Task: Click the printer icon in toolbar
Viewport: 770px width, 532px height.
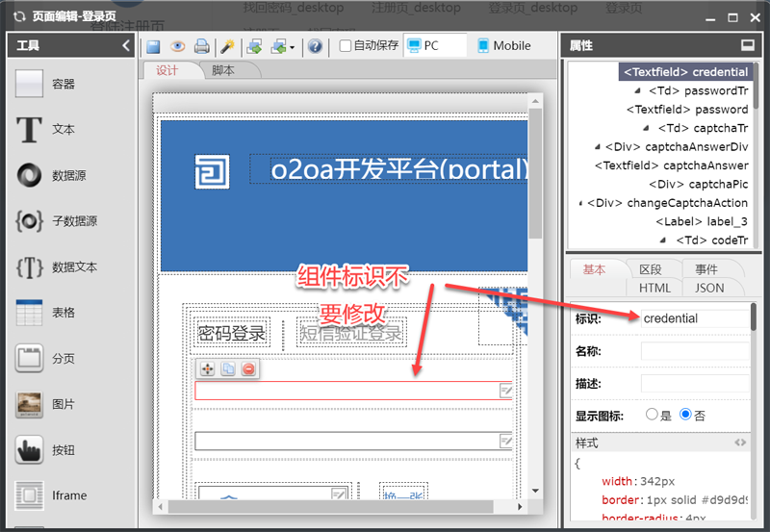Action: coord(202,46)
